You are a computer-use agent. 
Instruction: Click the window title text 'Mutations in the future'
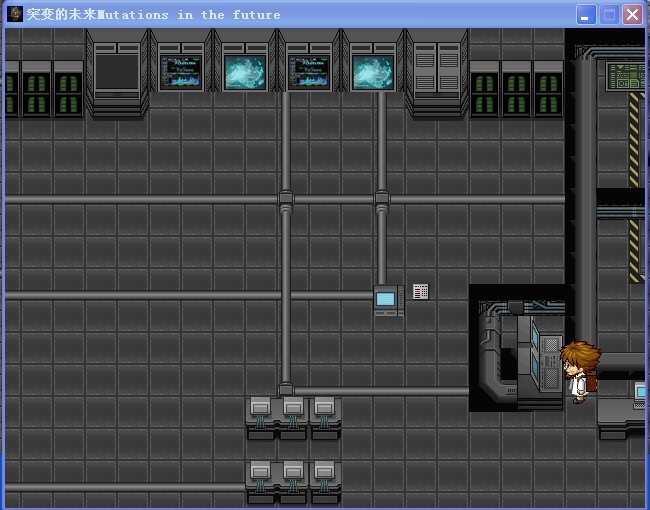point(189,15)
